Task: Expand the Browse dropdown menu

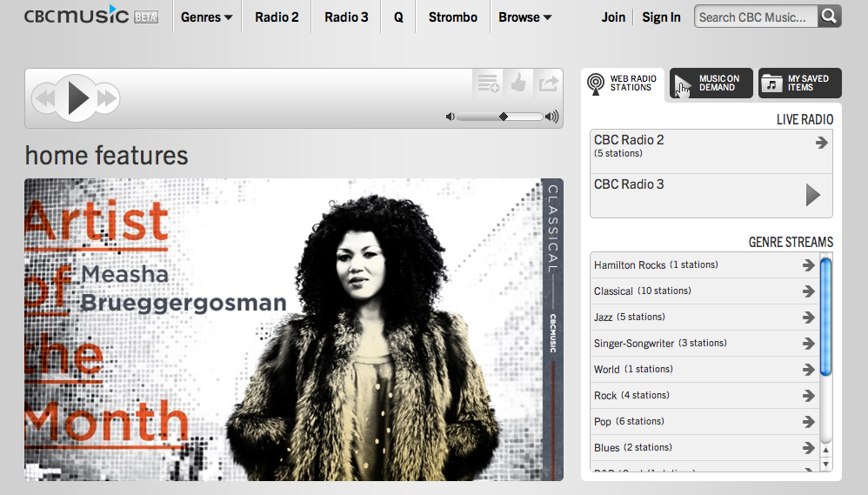Action: click(x=524, y=17)
